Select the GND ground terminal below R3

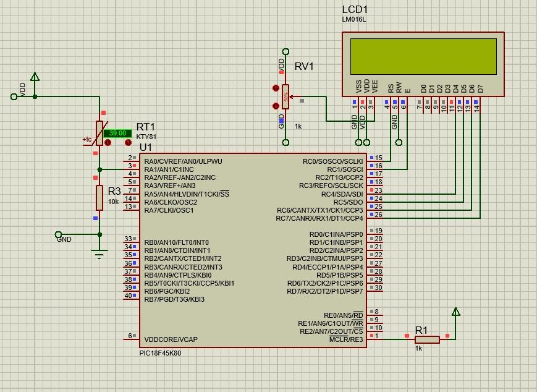tap(99, 250)
